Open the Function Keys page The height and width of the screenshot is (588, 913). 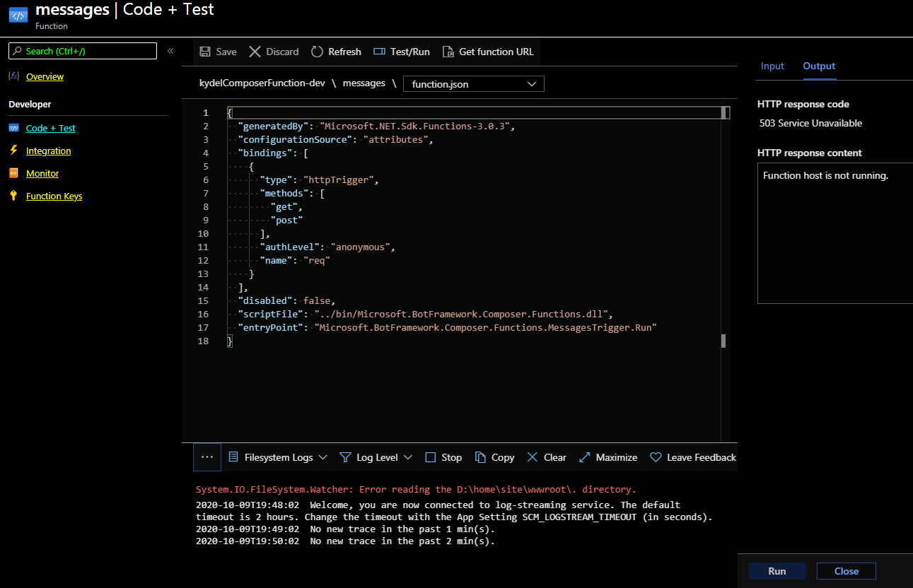click(x=53, y=196)
